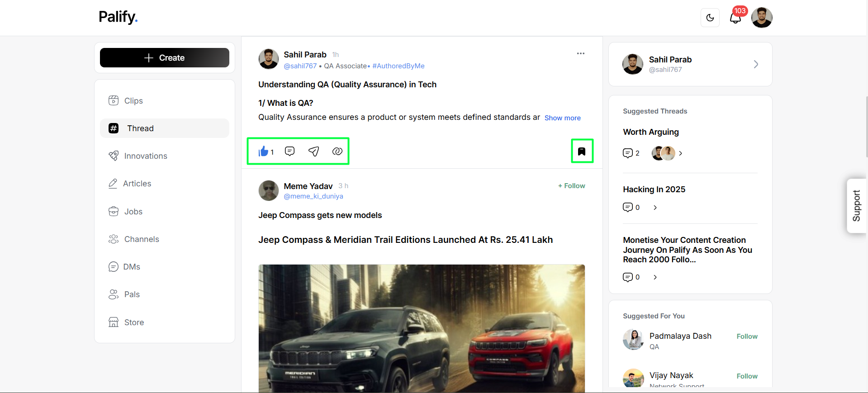Open Pals in the sidebar
This screenshot has width=868, height=393.
pyautogui.click(x=165, y=294)
